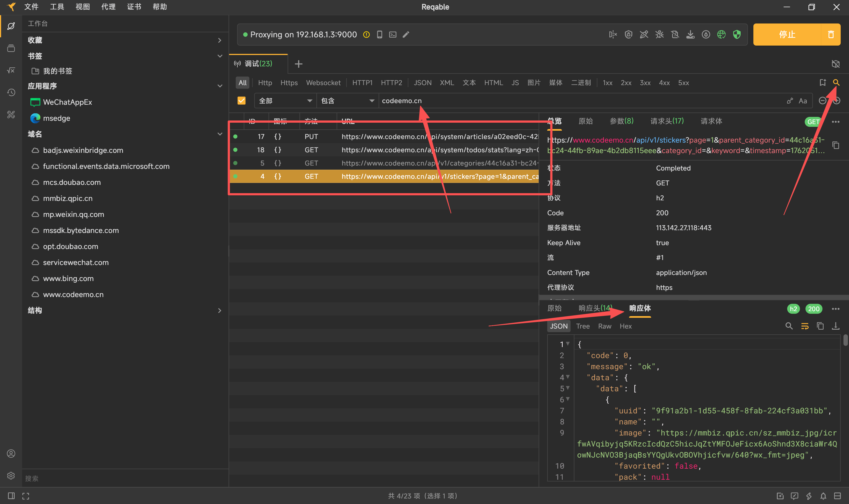Click the trash icon beside the 停止 button
Image resolution: width=849 pixels, height=504 pixels.
click(831, 34)
